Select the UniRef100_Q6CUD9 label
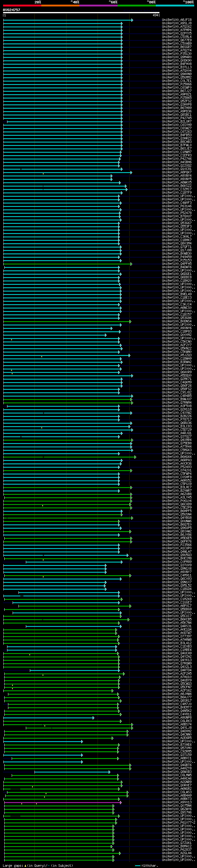 tap(177, 504)
